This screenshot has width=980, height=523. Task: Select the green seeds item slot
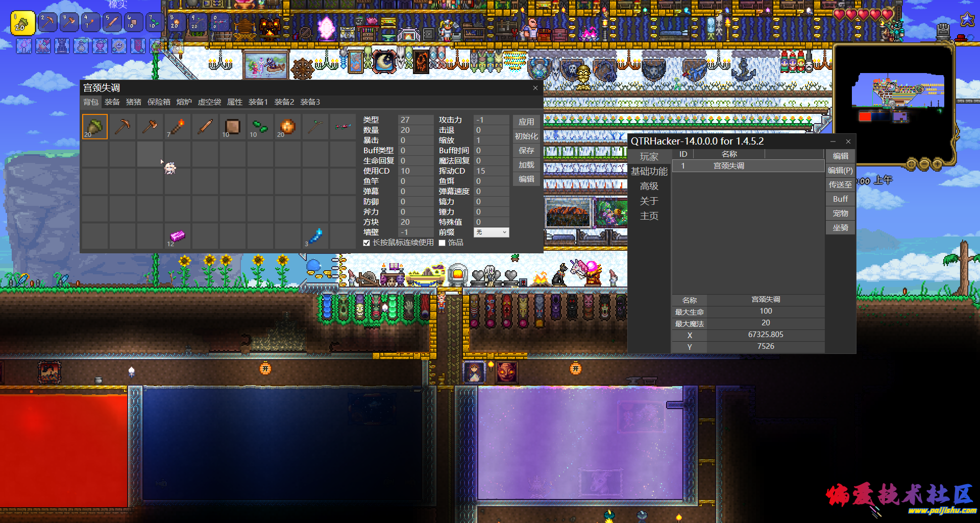pyautogui.click(x=260, y=127)
